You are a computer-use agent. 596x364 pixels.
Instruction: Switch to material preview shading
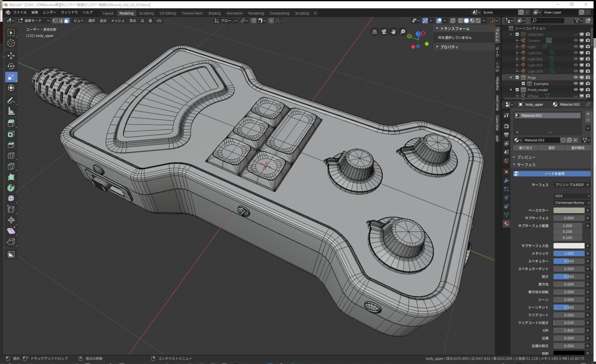pos(472,21)
